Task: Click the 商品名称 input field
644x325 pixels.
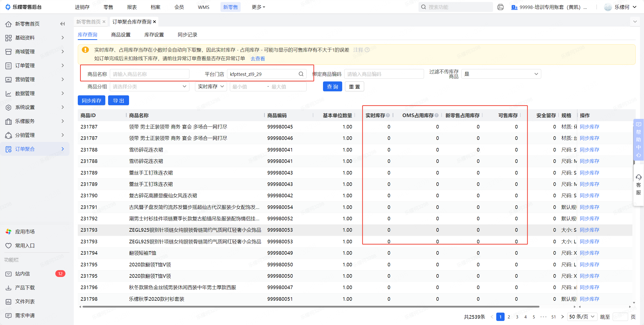Action: [x=150, y=74]
